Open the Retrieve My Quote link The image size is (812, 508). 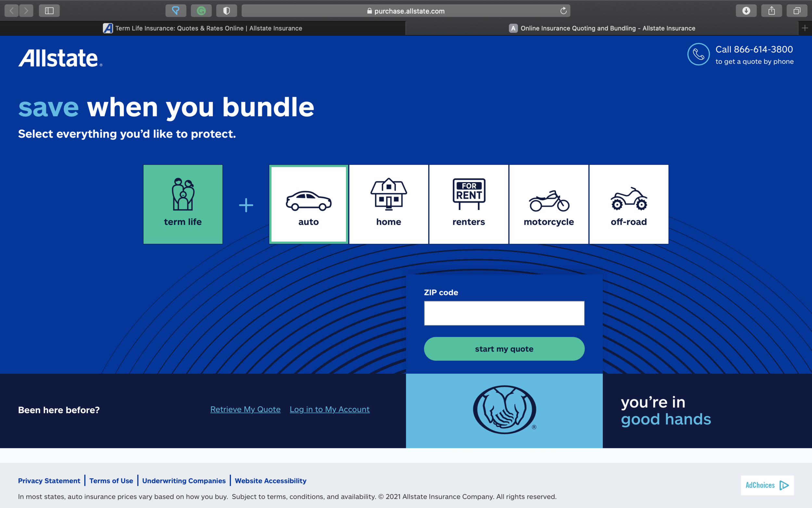pyautogui.click(x=245, y=409)
